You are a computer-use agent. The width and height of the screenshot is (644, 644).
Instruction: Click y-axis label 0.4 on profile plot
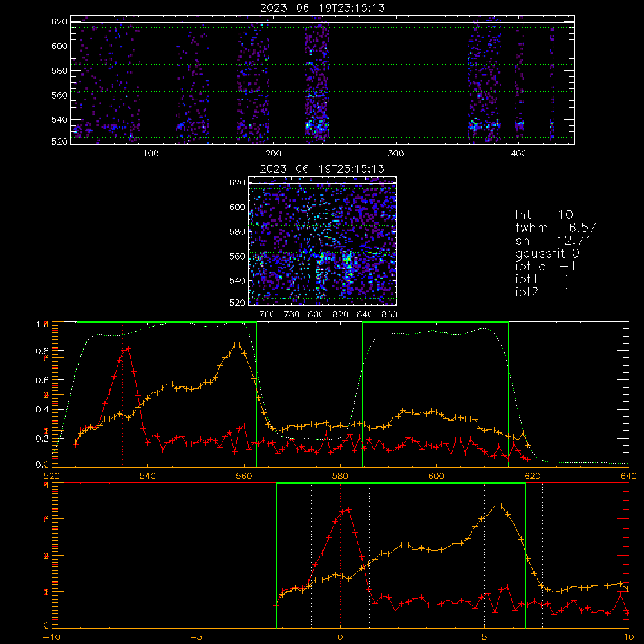click(43, 410)
